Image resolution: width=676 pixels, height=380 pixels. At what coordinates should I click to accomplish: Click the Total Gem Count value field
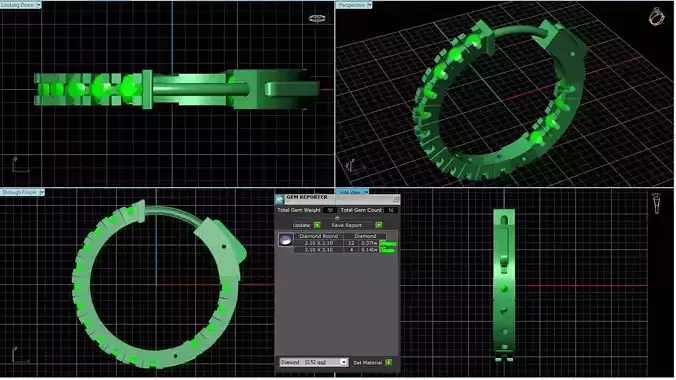click(x=391, y=210)
